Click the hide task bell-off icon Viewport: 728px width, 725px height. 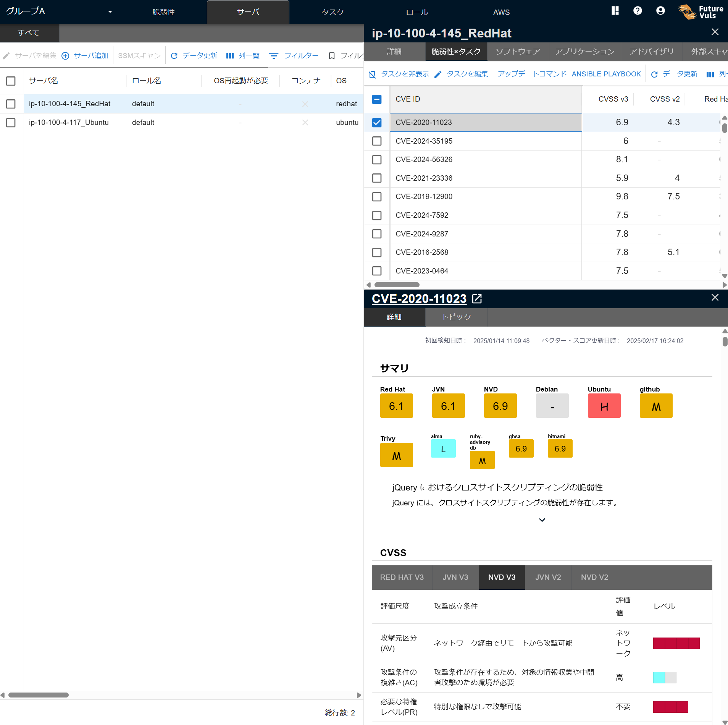click(x=373, y=74)
